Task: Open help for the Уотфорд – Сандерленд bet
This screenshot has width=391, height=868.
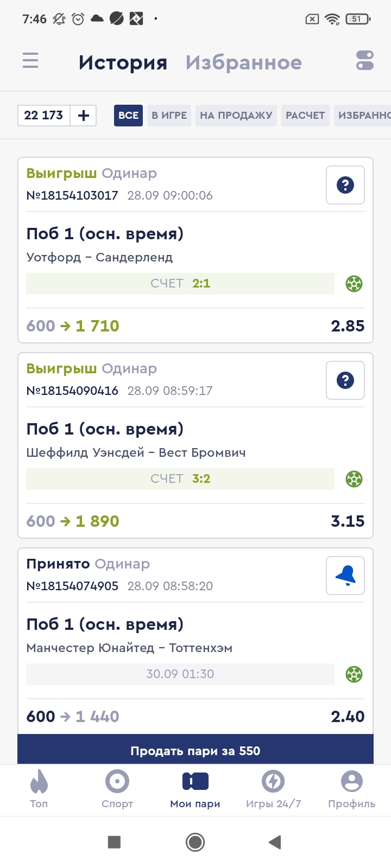Action: pos(345,185)
